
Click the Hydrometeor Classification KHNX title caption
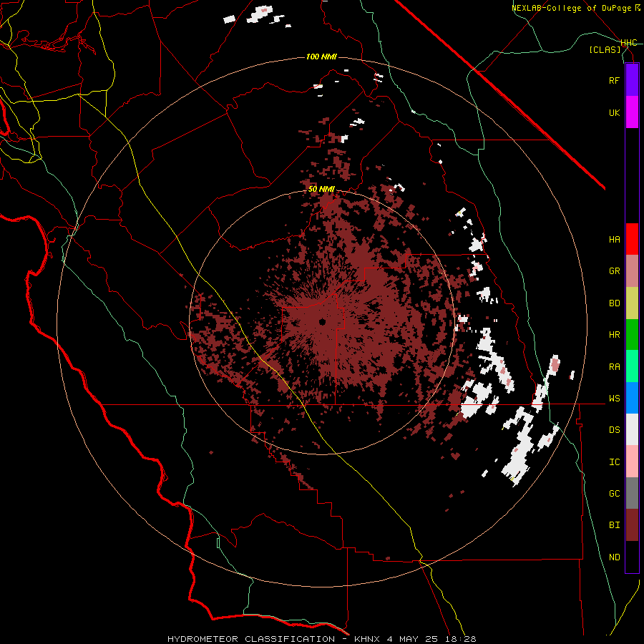(x=321, y=639)
